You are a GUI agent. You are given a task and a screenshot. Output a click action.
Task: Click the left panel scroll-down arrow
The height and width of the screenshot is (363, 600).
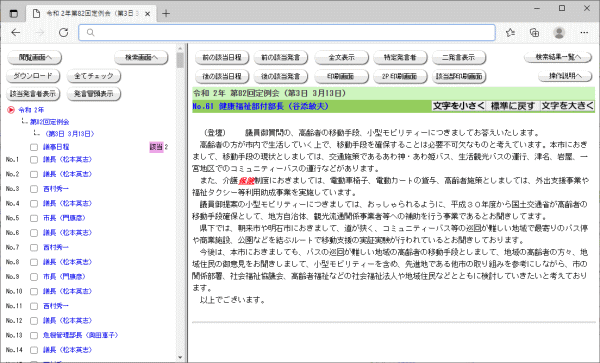coord(180,358)
